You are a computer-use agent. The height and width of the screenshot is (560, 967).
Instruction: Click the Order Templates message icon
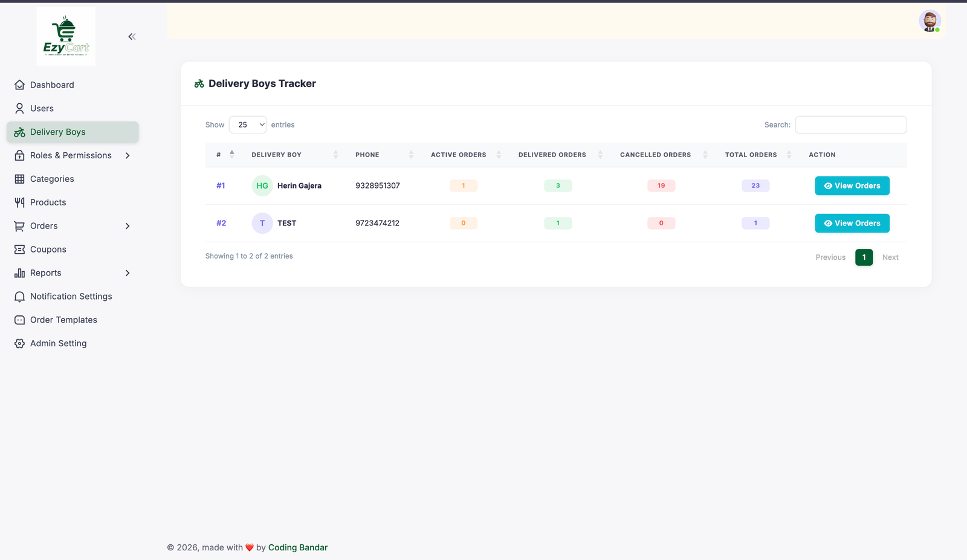[19, 320]
